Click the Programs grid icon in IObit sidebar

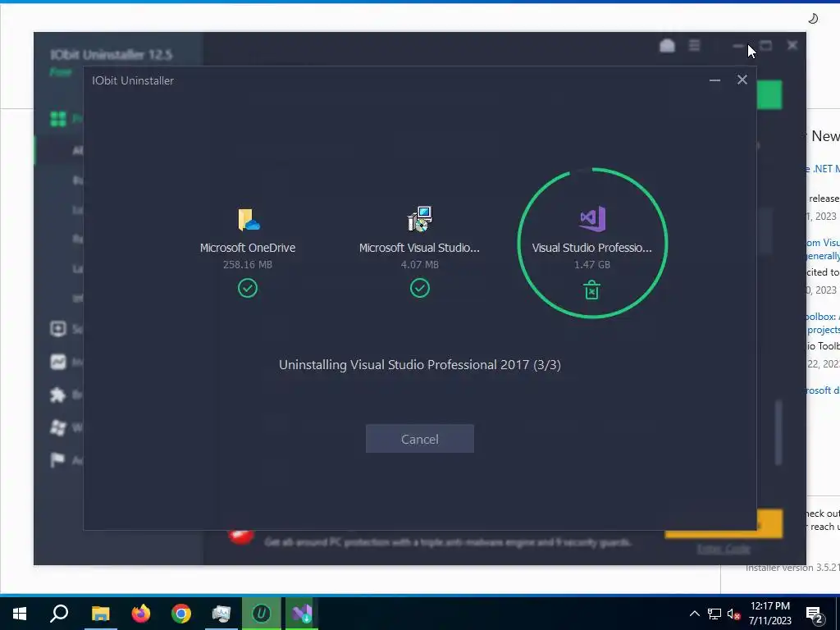coord(58,118)
